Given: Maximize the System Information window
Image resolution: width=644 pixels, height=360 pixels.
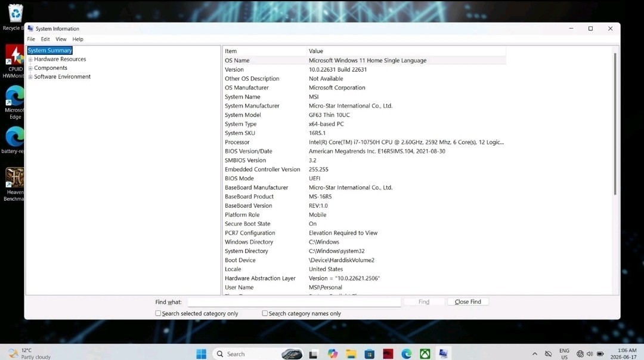Looking at the screenshot, I should [590, 29].
